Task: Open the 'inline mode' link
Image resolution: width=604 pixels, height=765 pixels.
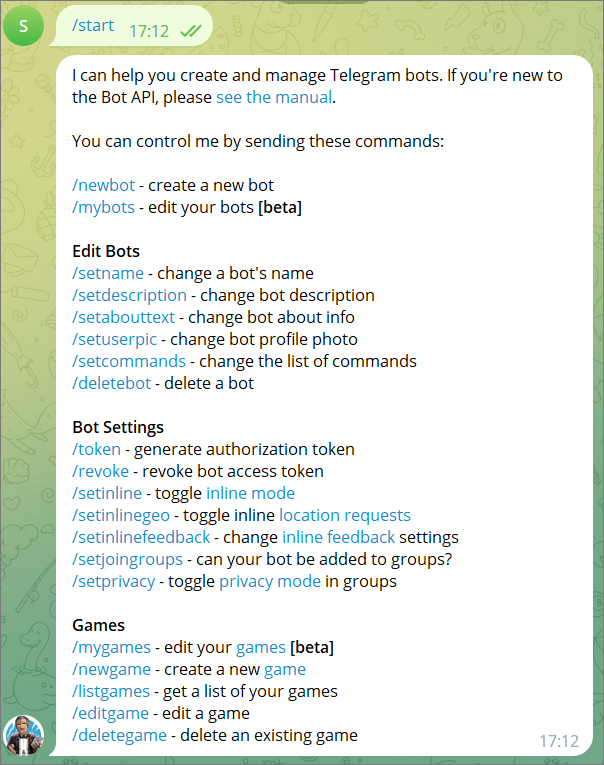Action: pos(250,493)
